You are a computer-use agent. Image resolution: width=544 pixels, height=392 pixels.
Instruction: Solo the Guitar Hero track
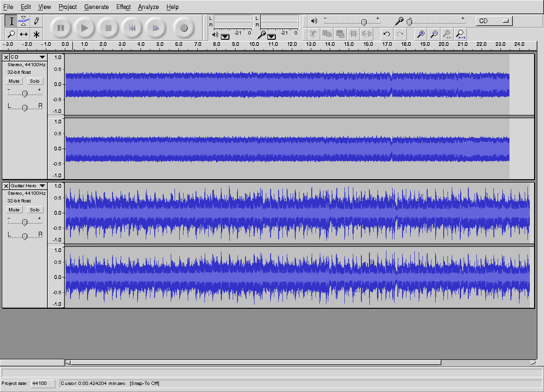coord(34,209)
